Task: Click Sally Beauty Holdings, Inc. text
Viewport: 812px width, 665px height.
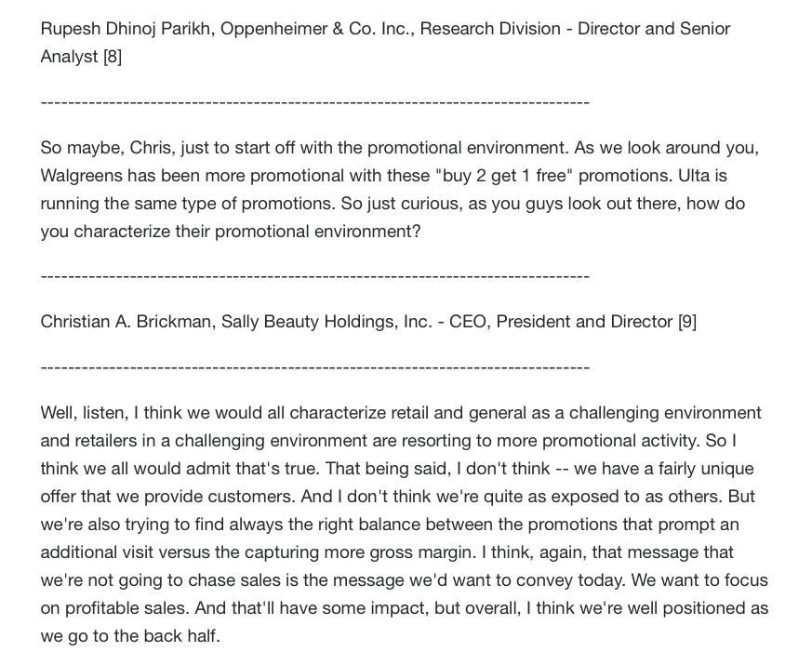Action: [x=326, y=322]
